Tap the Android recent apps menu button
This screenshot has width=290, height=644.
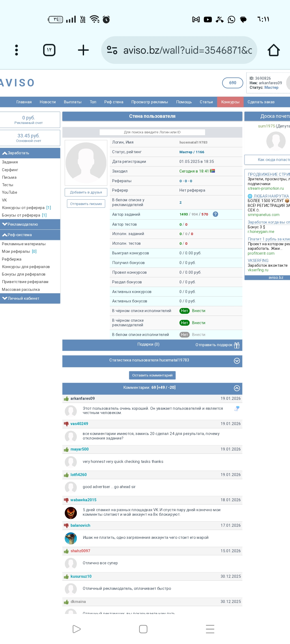pos(210,629)
